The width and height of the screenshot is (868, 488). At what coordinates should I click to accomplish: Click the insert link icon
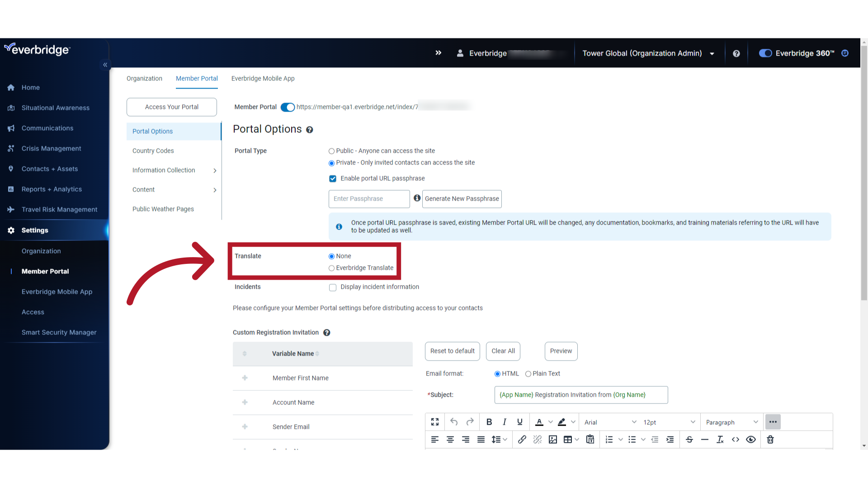[x=522, y=440]
